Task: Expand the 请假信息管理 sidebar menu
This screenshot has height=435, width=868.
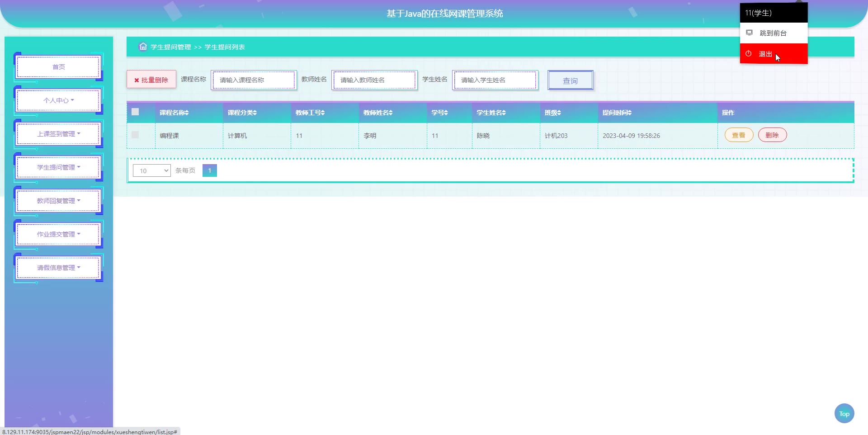Action: click(58, 268)
